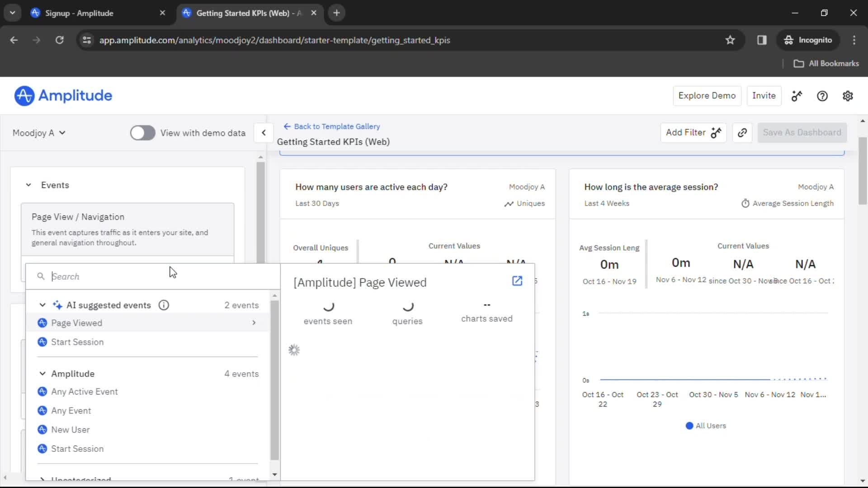Open tab search dropdown arrow
The image size is (868, 488).
[13, 13]
